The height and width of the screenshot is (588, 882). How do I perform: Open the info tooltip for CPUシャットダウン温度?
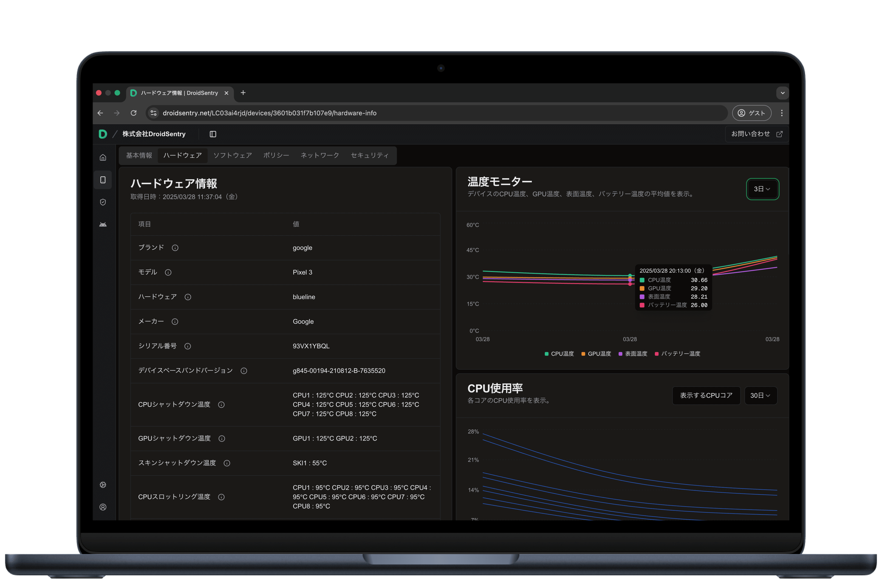(x=221, y=405)
